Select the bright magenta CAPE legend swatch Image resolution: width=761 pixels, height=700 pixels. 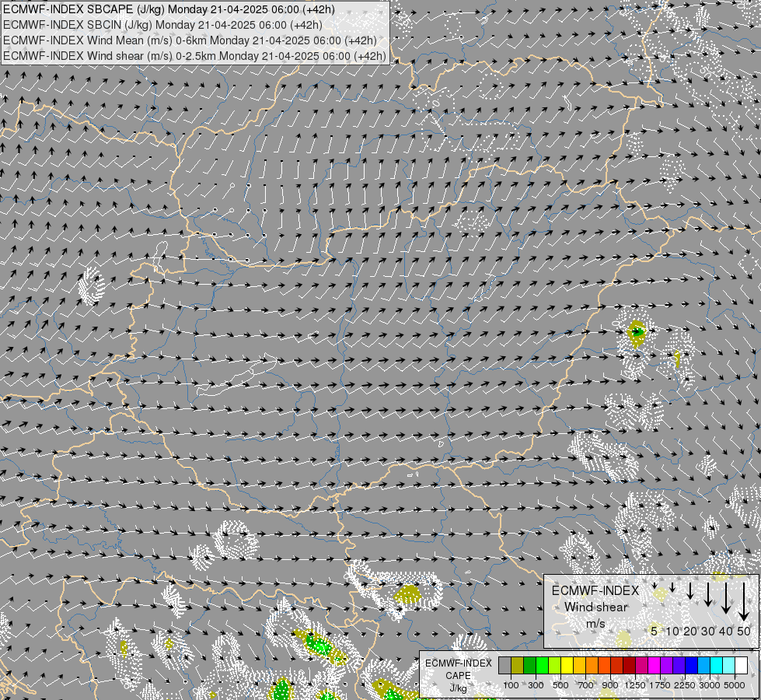(x=655, y=666)
